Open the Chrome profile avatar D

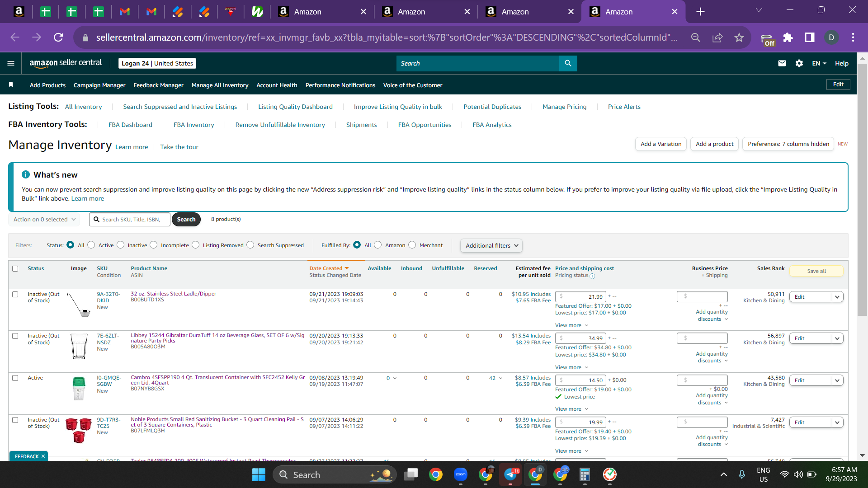(831, 38)
